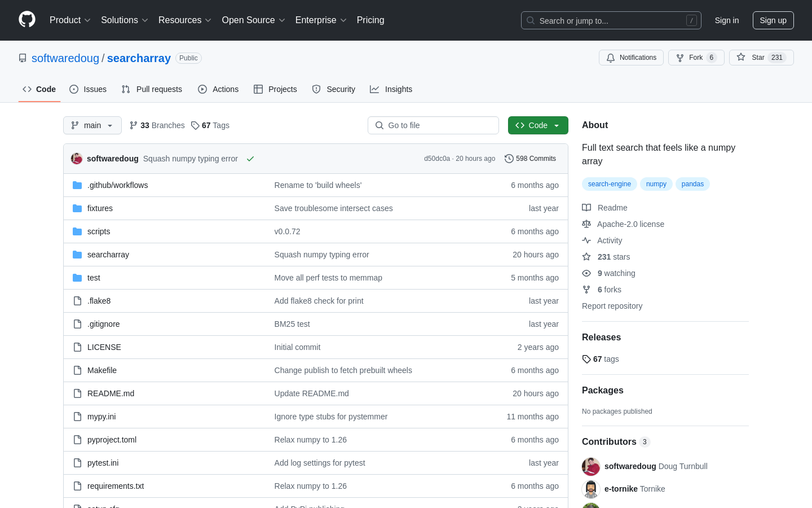Click the releases tag icon
This screenshot has height=508, width=812.
click(x=586, y=359)
